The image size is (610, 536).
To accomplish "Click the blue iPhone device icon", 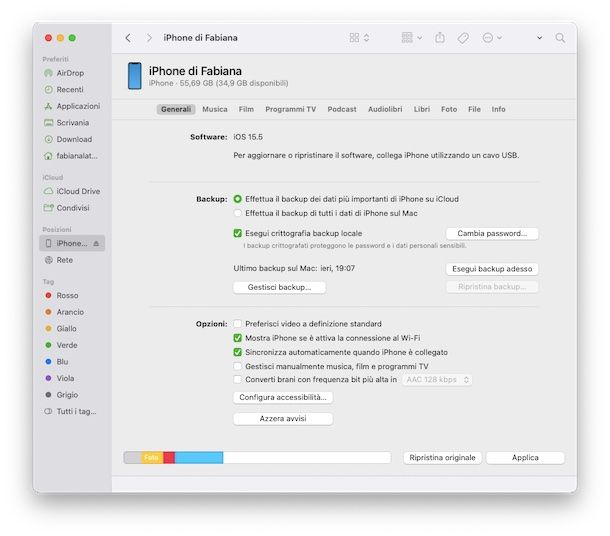I will pos(135,76).
